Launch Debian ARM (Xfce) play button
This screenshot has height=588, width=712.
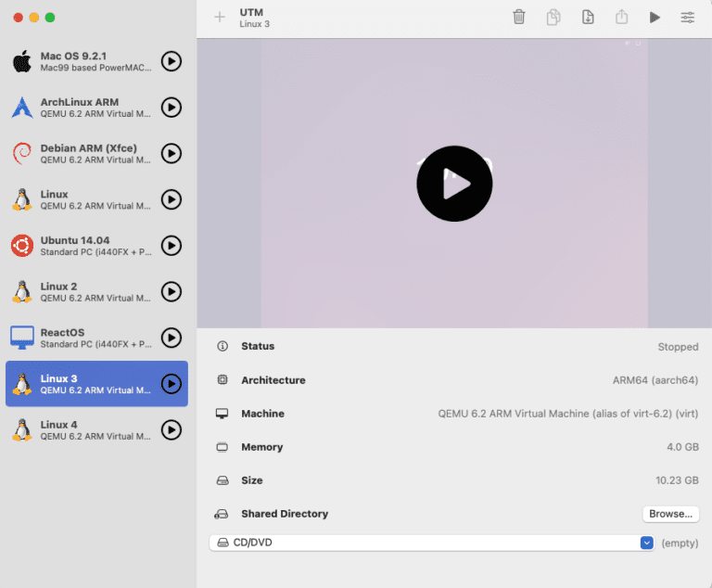pyautogui.click(x=172, y=153)
